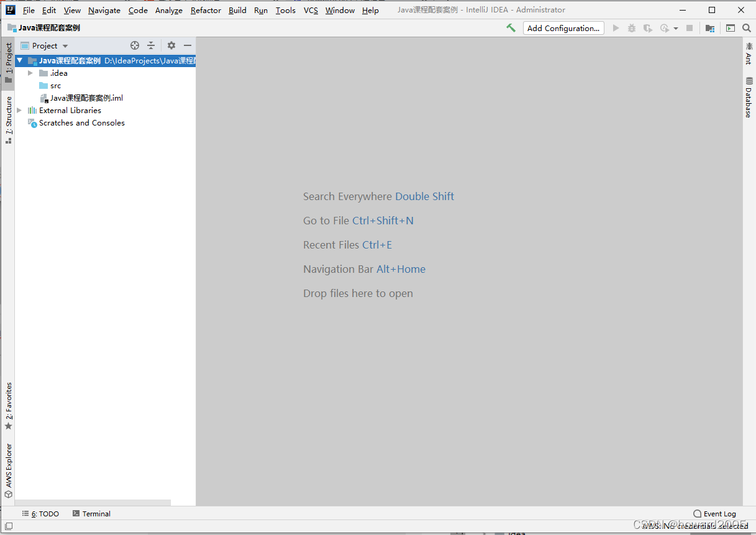This screenshot has width=756, height=535.
Task: Click the Stop square icon
Action: click(x=690, y=28)
